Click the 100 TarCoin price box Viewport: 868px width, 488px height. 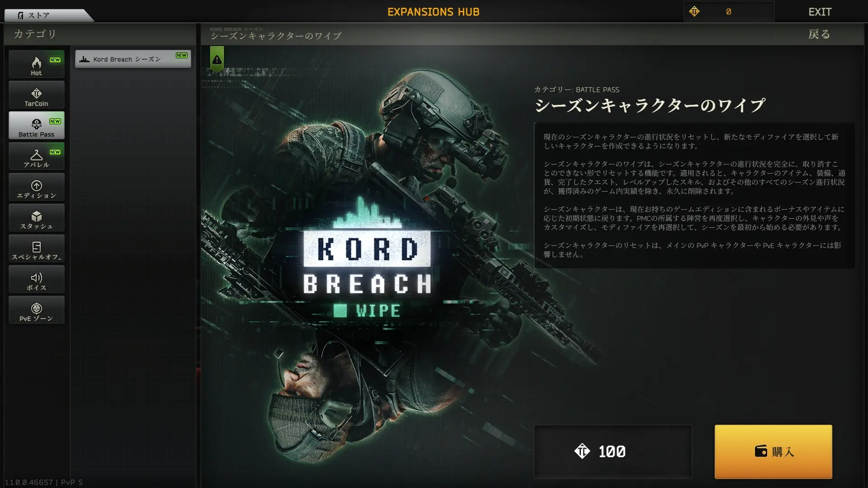tap(613, 451)
